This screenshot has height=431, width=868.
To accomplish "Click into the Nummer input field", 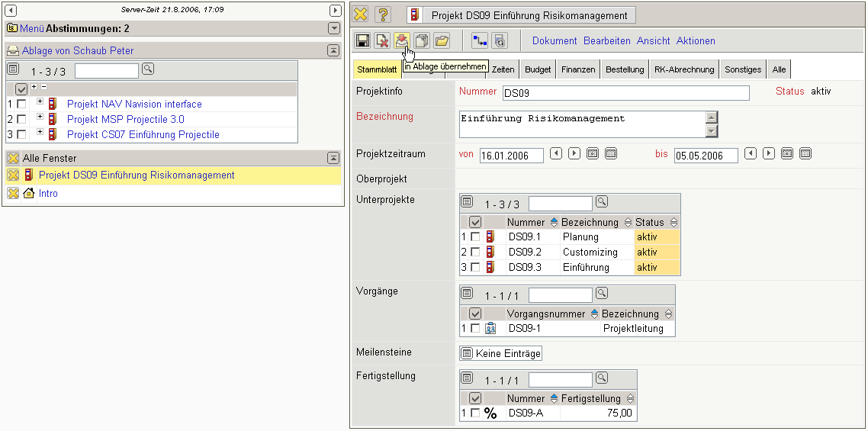I will [x=625, y=93].
